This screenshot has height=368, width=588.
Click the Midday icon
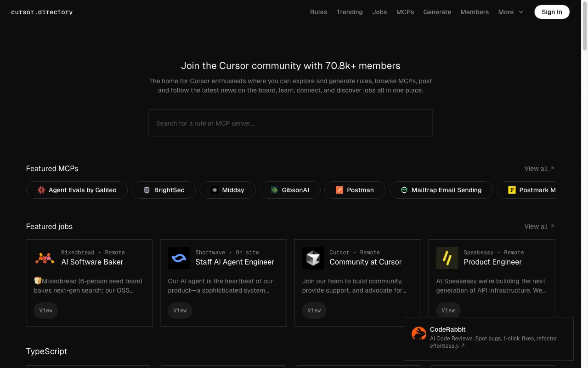tap(215, 190)
